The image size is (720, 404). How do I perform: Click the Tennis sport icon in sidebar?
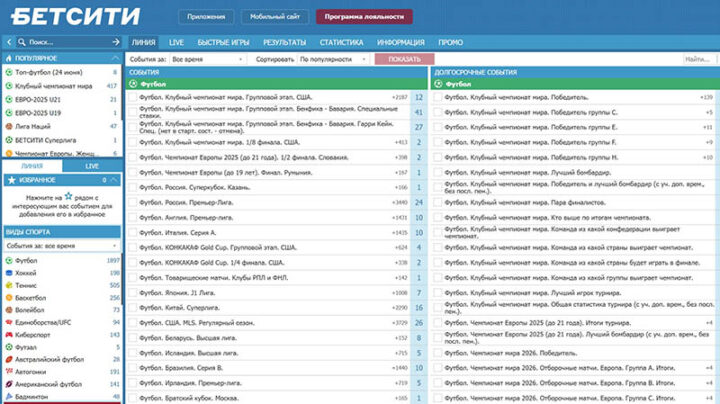point(8,285)
